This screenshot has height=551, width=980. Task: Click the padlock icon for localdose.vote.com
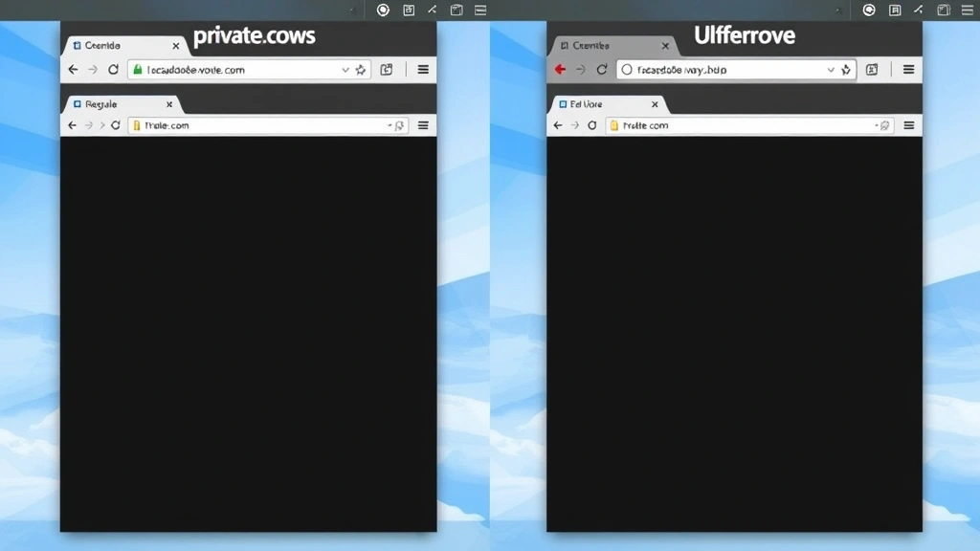[139, 69]
